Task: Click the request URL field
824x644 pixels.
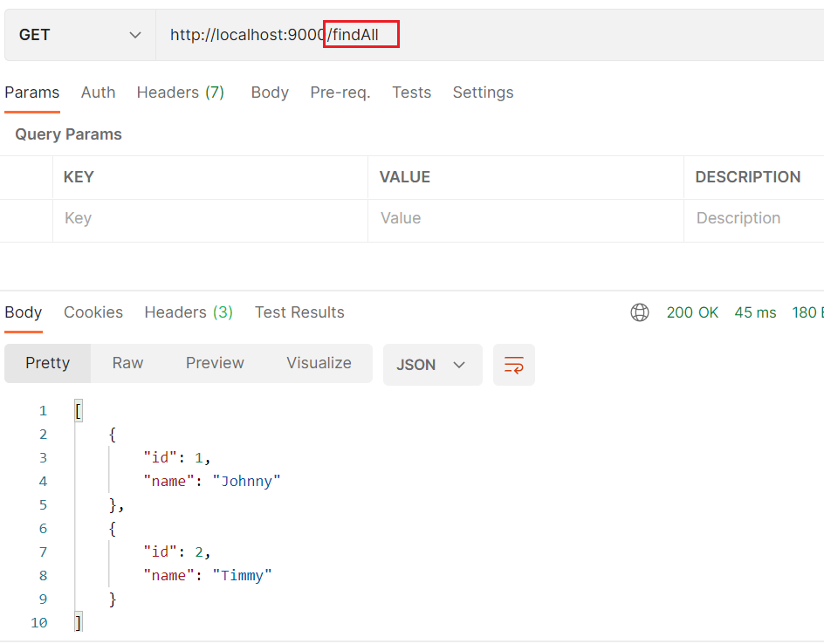Action: point(490,35)
